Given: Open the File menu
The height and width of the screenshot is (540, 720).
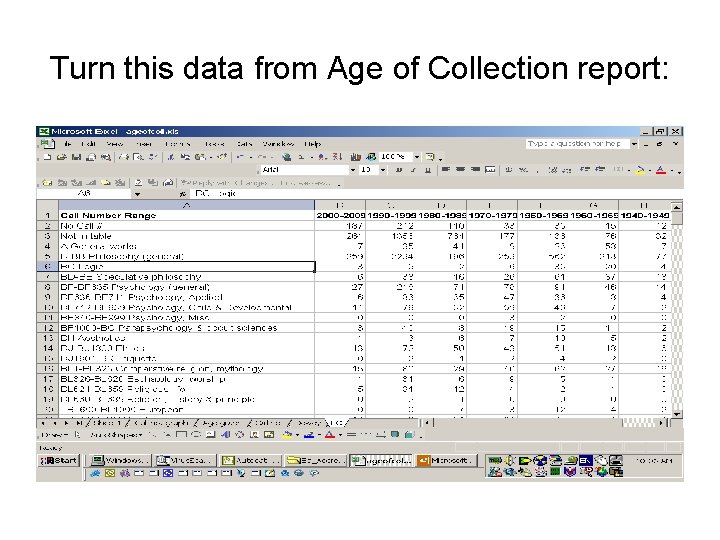Looking at the screenshot, I should click(x=68, y=144).
